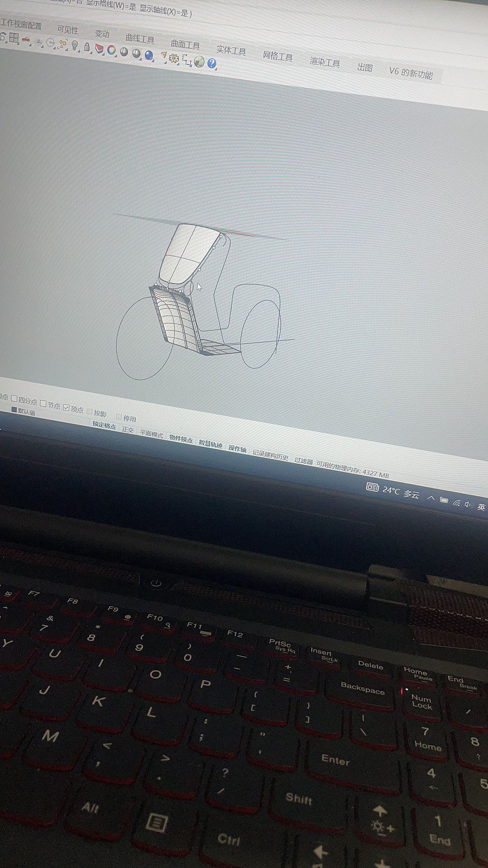Viewport: 488px width, 868px height.
Task: Uncheck the 顶点 osnap checkbox
Action: 66,407
